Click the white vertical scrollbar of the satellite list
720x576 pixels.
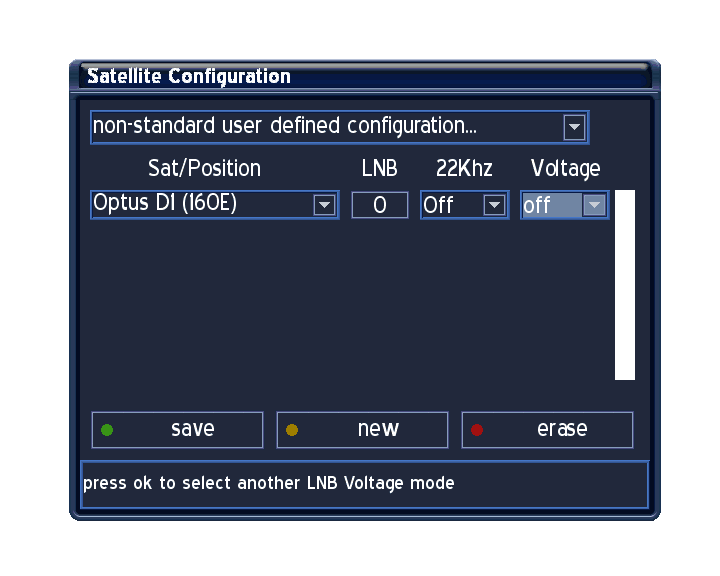(625, 285)
